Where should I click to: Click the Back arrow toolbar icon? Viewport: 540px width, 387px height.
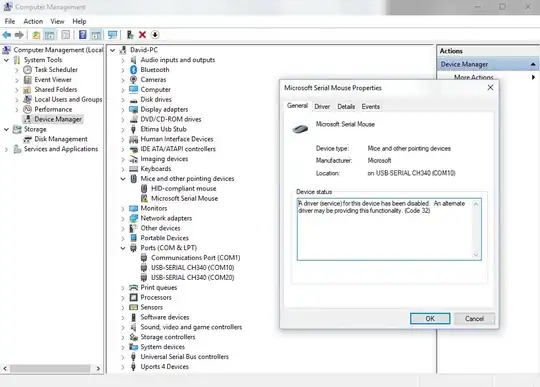pos(7,35)
